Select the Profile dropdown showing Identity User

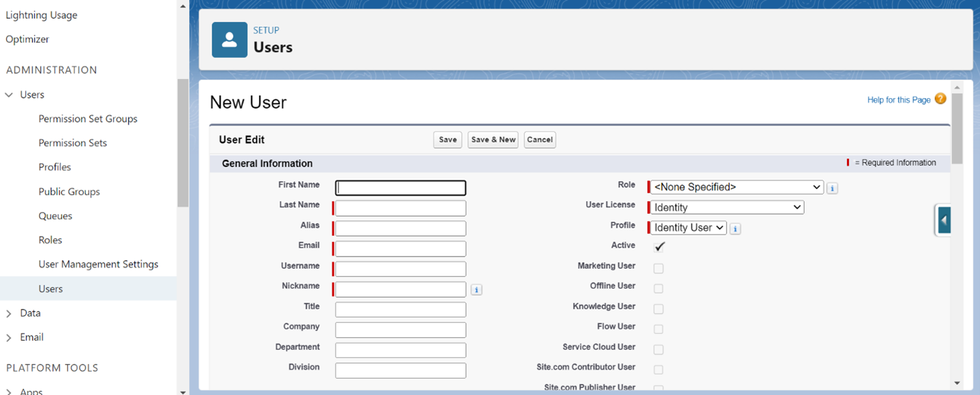click(688, 228)
